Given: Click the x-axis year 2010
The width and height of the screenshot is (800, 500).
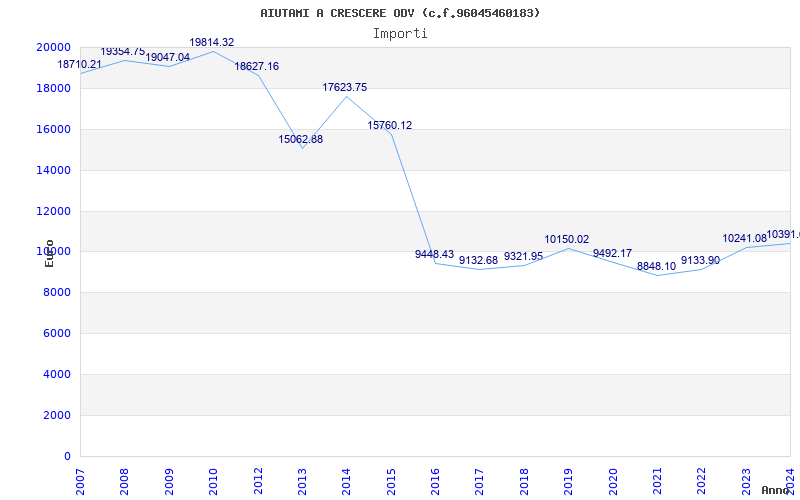Looking at the screenshot, I should [214, 481].
